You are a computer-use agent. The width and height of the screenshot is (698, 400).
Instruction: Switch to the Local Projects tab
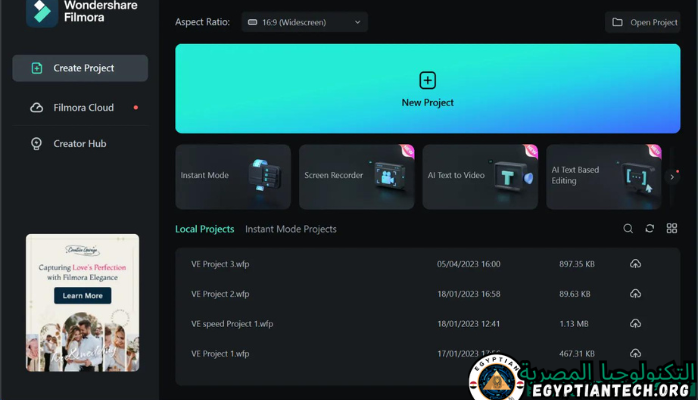click(x=205, y=229)
